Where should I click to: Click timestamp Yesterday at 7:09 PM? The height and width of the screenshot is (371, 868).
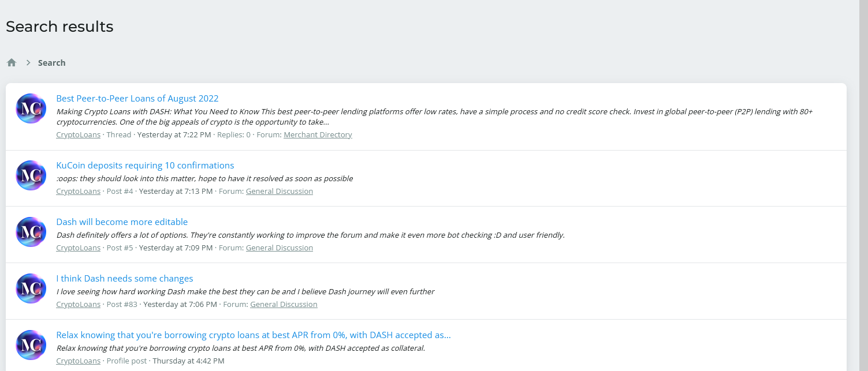point(176,248)
